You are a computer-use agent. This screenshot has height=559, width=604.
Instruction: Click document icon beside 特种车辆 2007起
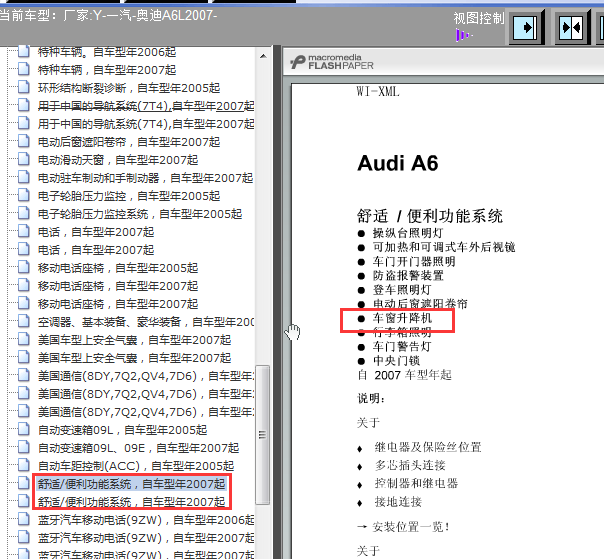tap(23, 69)
